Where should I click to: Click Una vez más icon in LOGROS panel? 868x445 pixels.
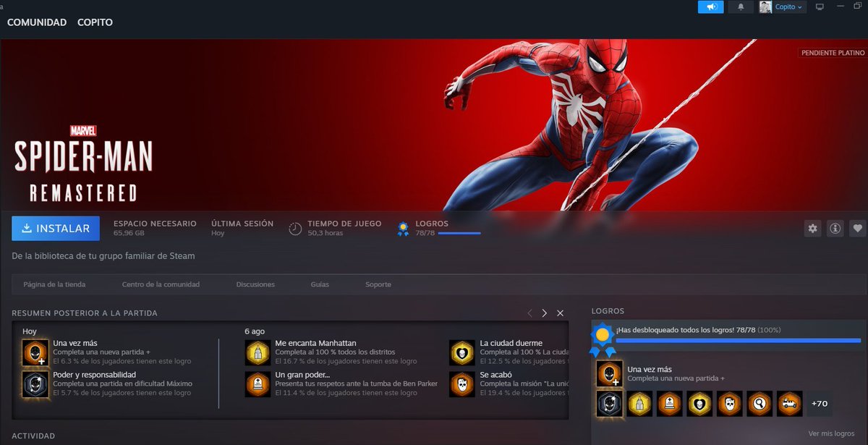pyautogui.click(x=609, y=373)
